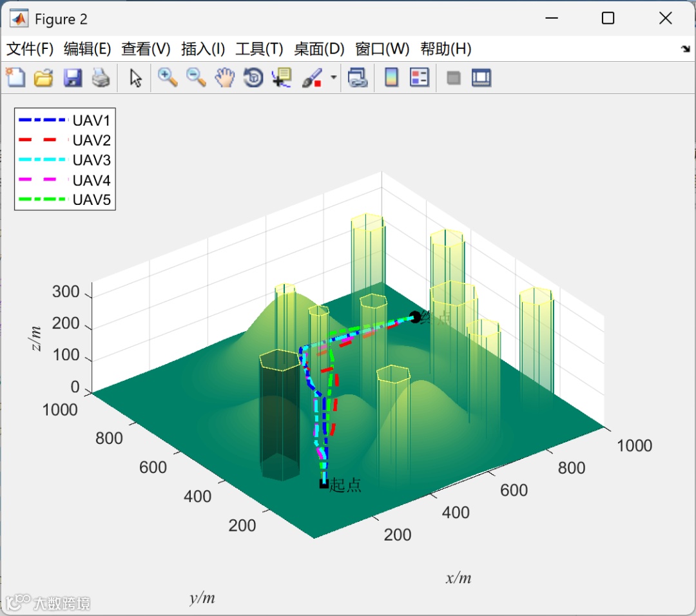Click the black 起点 start marker on the plot
Image resolution: width=696 pixels, height=616 pixels.
click(x=324, y=484)
